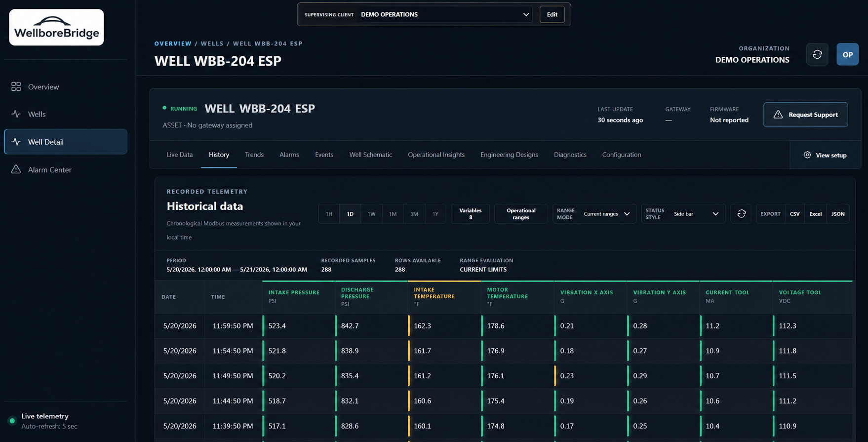
Task: Open the Alarm Center sidebar item
Action: [65, 169]
